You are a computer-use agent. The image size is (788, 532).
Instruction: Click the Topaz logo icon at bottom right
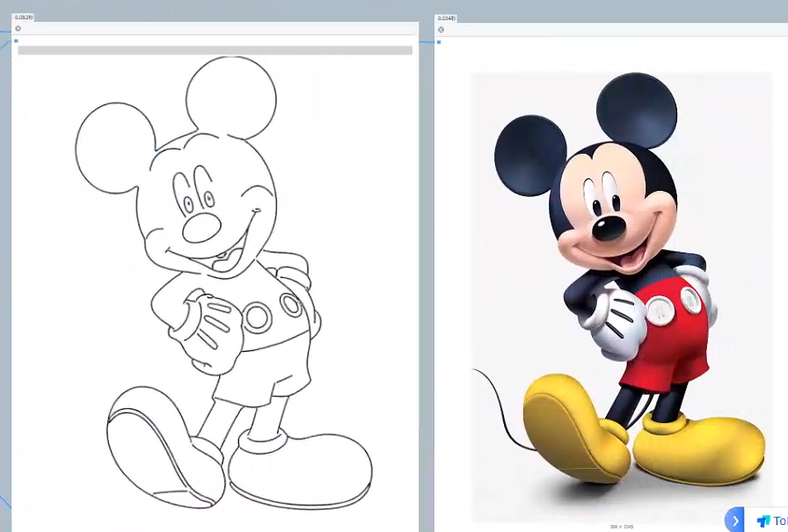[762, 521]
